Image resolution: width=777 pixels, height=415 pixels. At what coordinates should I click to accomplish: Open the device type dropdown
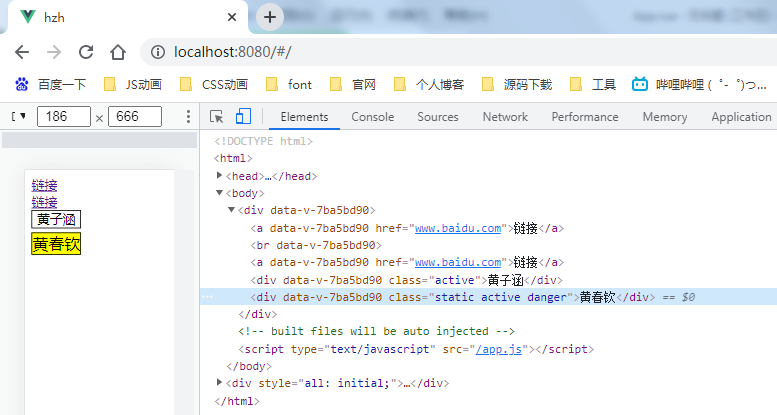point(18,117)
